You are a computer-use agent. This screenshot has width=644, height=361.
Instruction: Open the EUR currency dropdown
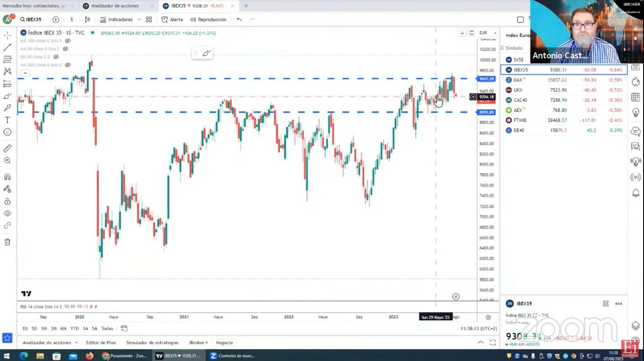488,33
